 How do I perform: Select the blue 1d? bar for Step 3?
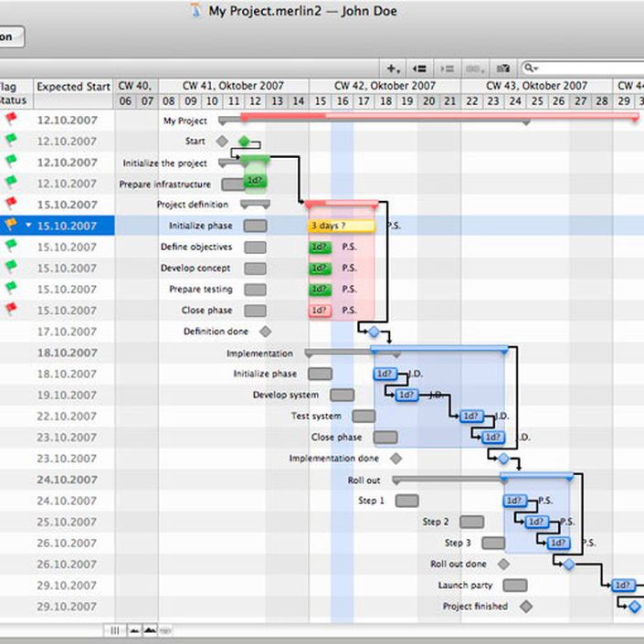558,543
